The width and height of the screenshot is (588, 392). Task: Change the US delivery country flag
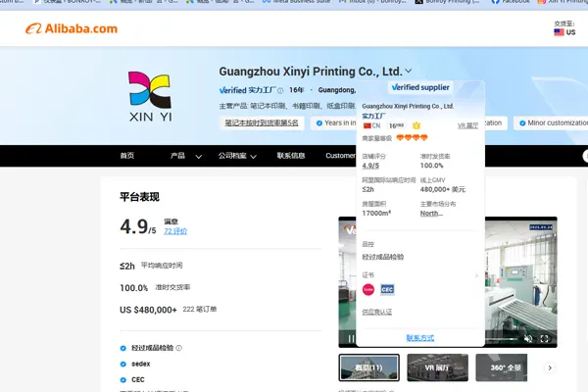click(559, 32)
